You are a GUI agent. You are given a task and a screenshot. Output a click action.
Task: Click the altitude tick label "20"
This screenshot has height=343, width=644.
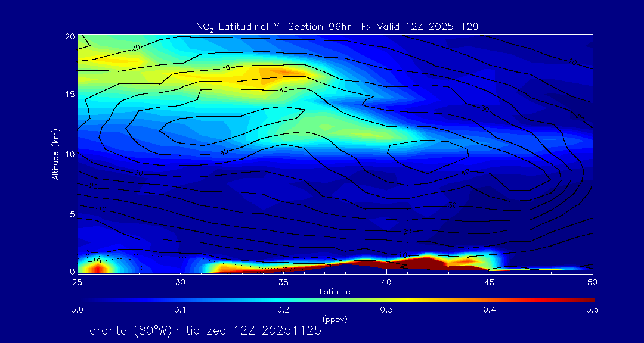pyautogui.click(x=70, y=36)
